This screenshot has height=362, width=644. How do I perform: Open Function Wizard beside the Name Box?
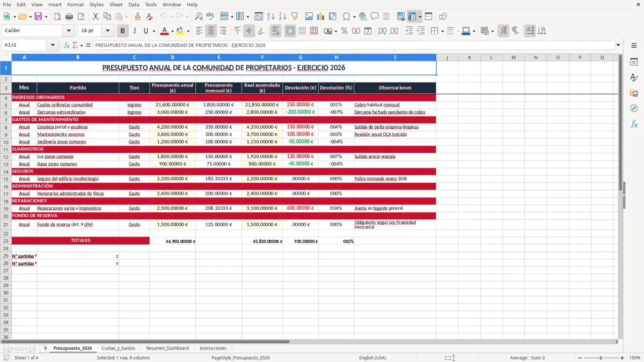pos(67,46)
